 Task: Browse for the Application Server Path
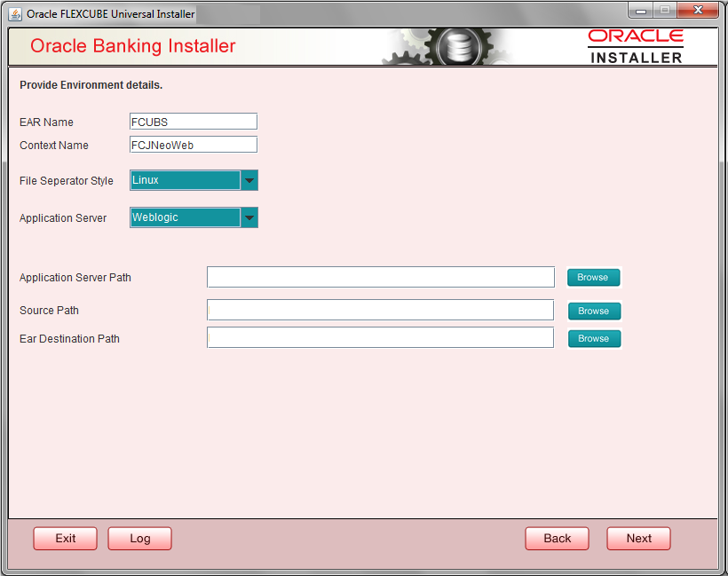coord(593,277)
